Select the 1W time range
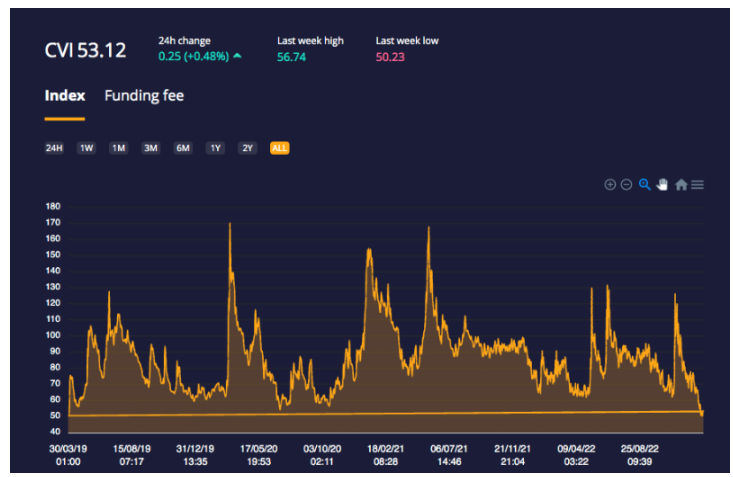 pyautogui.click(x=86, y=148)
